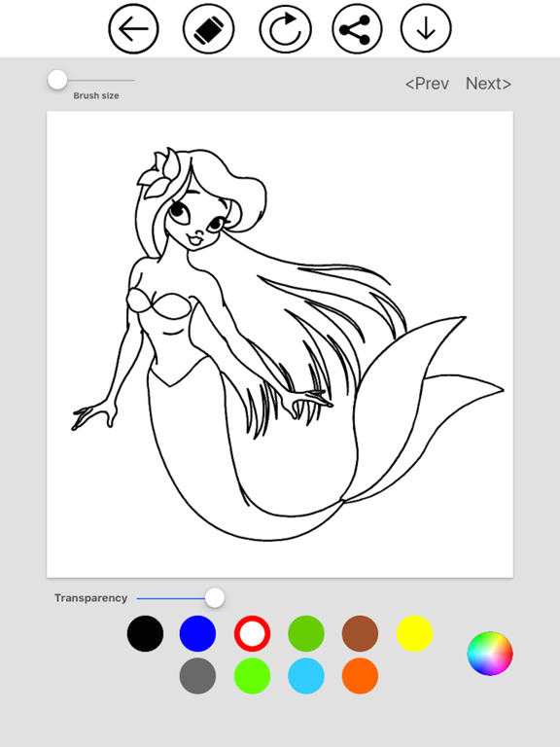The image size is (560, 747).
Task: Click the Transparency label
Action: [x=91, y=598]
